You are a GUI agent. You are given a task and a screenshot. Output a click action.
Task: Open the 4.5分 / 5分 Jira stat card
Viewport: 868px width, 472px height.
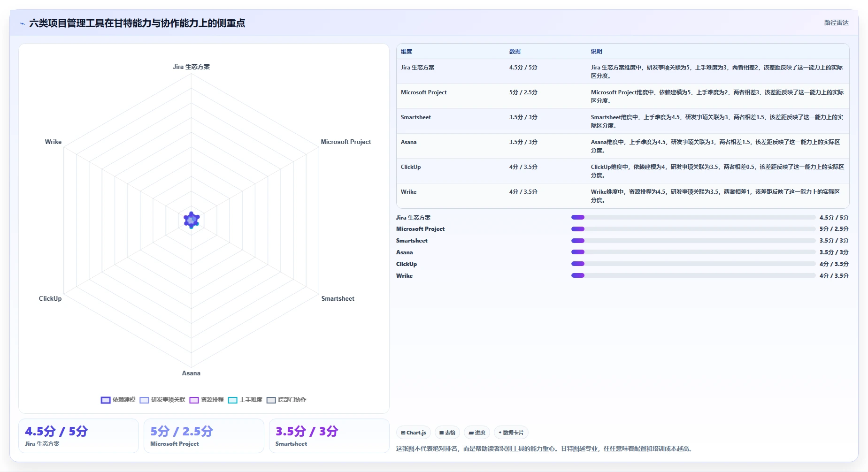[78, 436]
